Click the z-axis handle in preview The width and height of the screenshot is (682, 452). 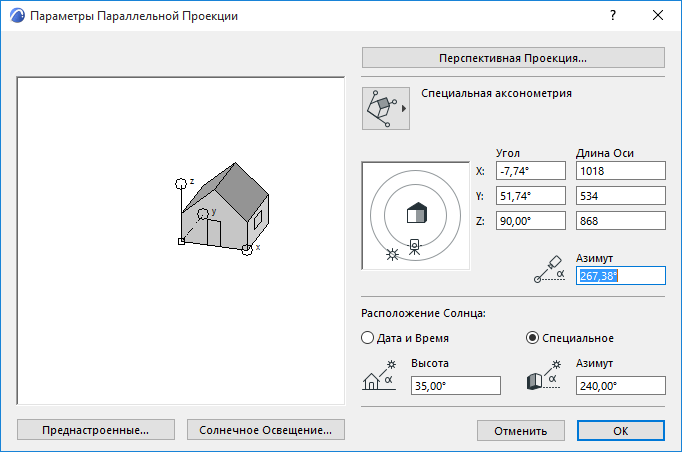(x=181, y=184)
